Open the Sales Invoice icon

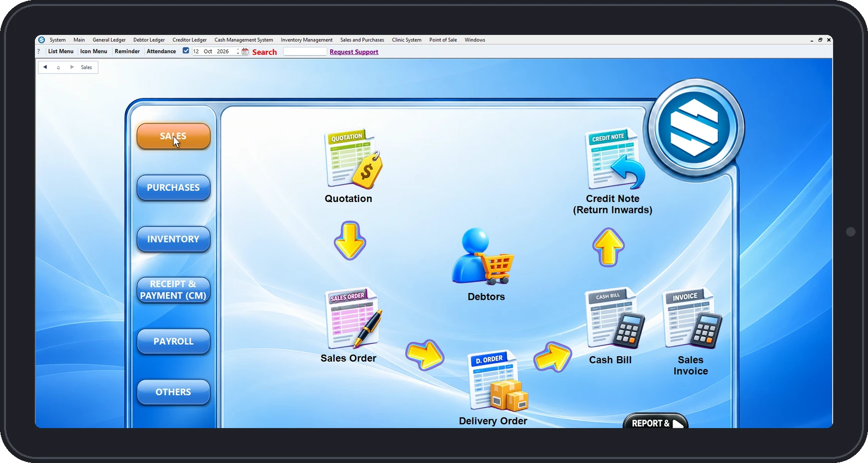coord(692,318)
